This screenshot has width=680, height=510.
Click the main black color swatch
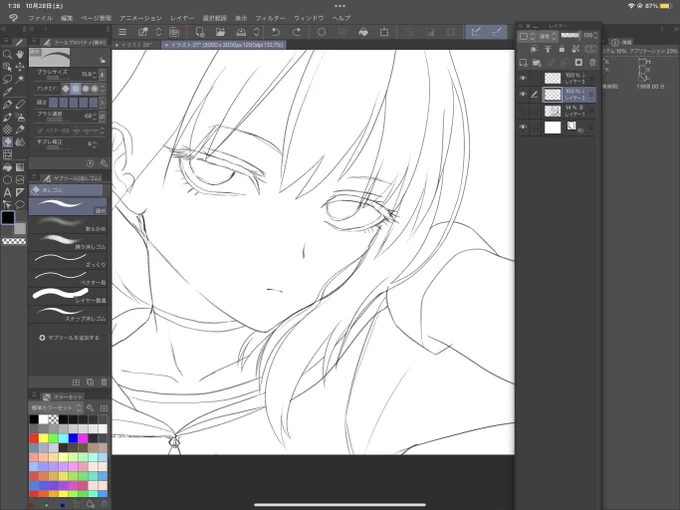(x=8, y=217)
